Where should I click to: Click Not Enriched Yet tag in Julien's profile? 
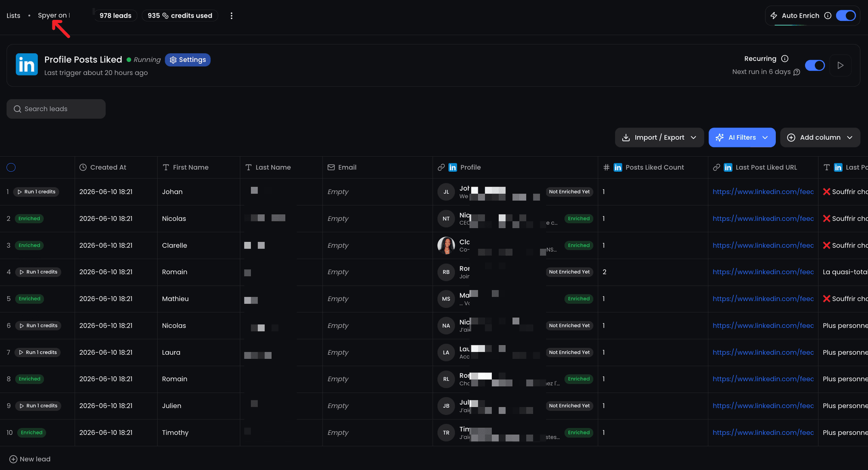tap(569, 406)
